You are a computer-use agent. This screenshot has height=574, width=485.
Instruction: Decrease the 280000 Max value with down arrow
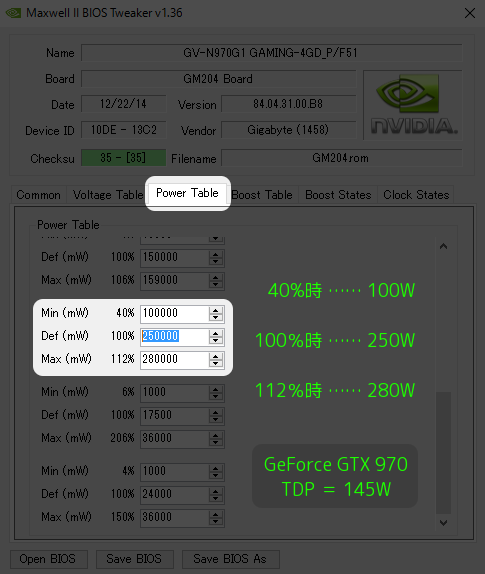(x=216, y=364)
